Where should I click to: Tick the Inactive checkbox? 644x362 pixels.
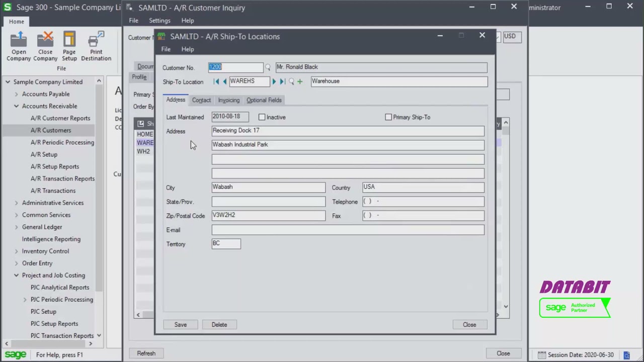click(x=262, y=117)
